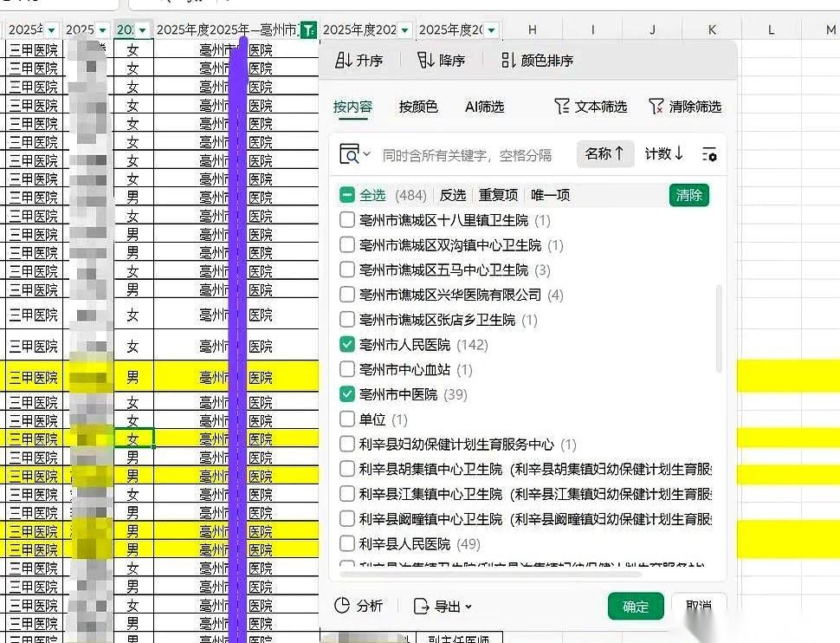Switch to 按颜色 tab
Viewport: 840px width, 643px height.
pyautogui.click(x=418, y=107)
